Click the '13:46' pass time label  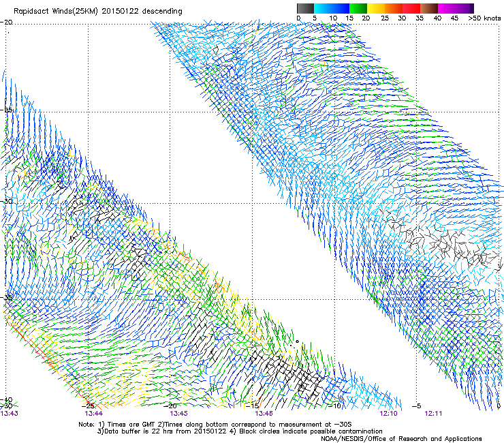[x=264, y=414]
